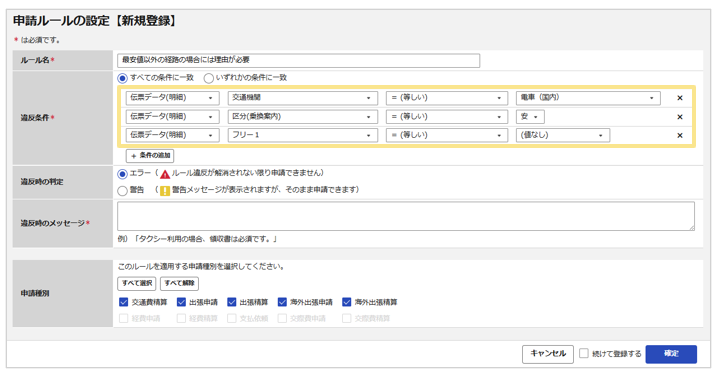The width and height of the screenshot is (719, 378).
Task: Click the greyed 支払依頼 checkbox
Action: tap(232, 318)
